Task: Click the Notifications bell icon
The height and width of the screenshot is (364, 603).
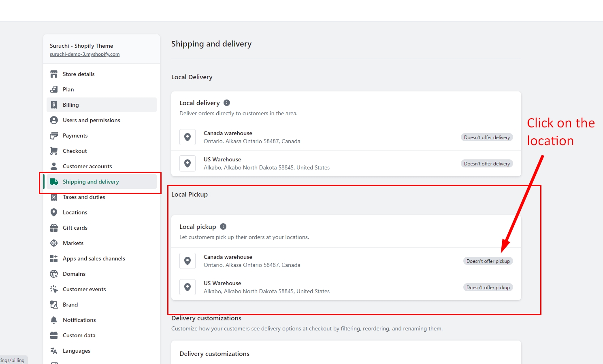Action: tap(54, 320)
